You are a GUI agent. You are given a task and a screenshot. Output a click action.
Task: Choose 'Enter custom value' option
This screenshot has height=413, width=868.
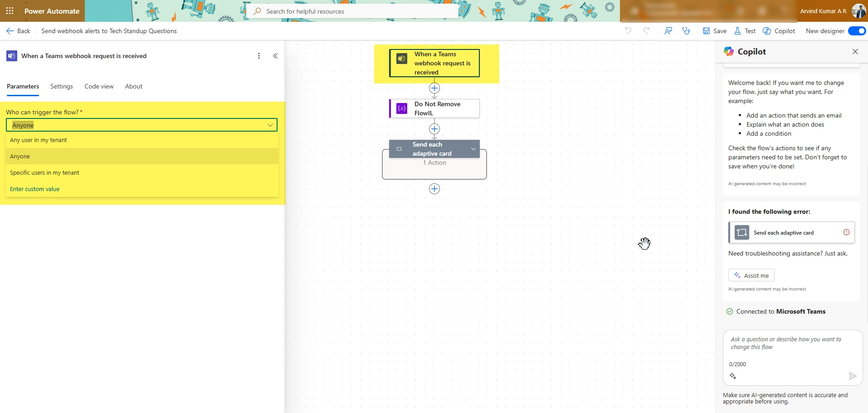142,189
